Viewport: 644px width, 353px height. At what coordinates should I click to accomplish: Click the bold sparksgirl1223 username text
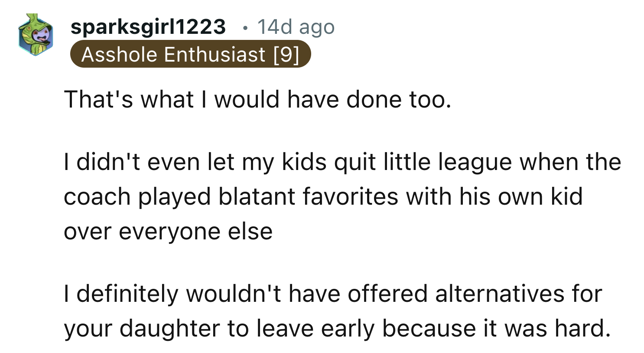coord(150,27)
